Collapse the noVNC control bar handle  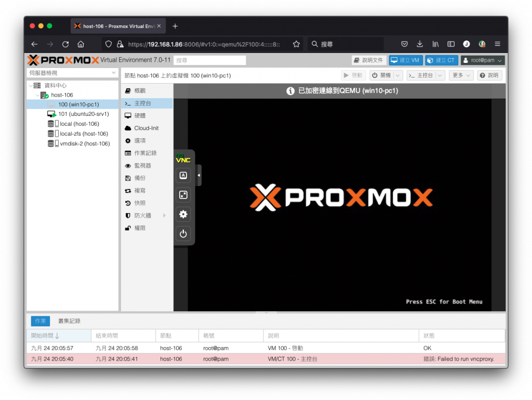(199, 175)
